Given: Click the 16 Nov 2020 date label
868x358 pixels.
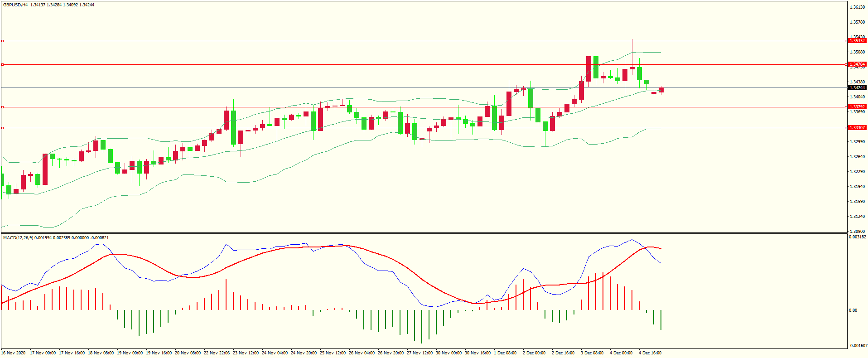Looking at the screenshot, I should [13, 353].
